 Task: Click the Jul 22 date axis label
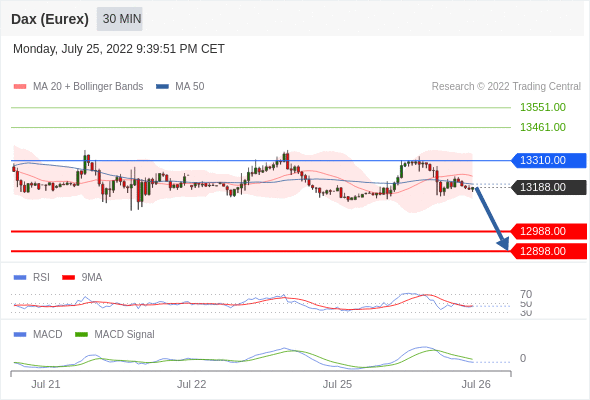[x=192, y=384]
